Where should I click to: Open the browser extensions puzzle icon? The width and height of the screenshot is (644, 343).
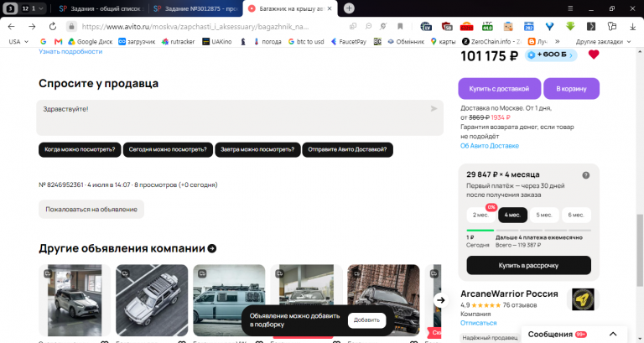tap(612, 26)
